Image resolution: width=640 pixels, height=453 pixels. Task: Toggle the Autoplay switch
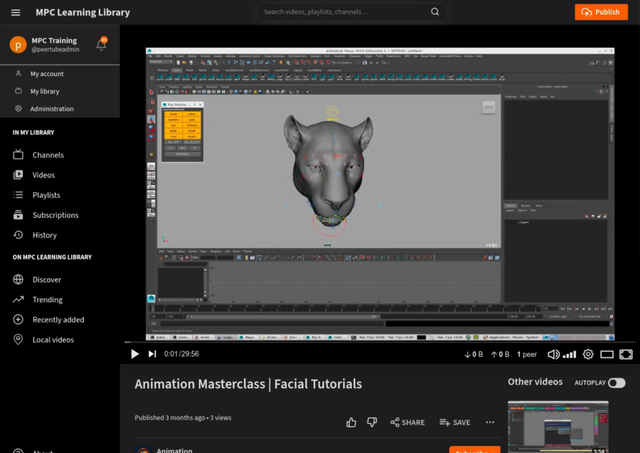(616, 383)
